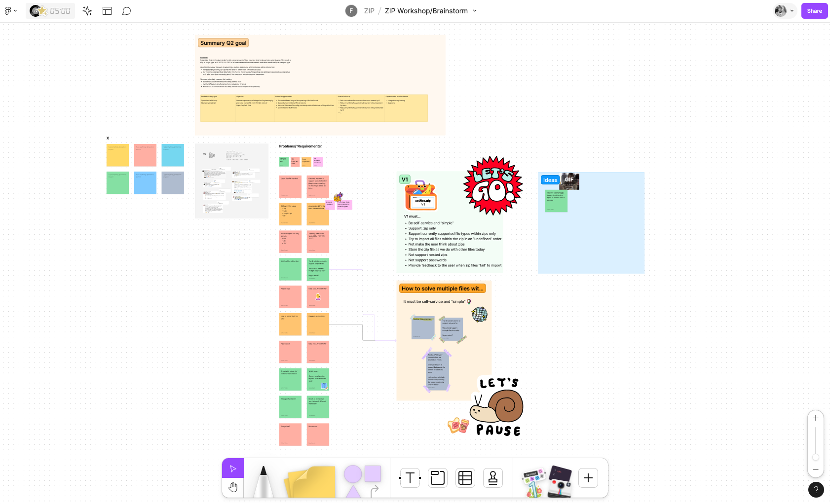Viewport: 830px width, 504px height.
Task: Open the user profile avatar
Action: click(780, 11)
